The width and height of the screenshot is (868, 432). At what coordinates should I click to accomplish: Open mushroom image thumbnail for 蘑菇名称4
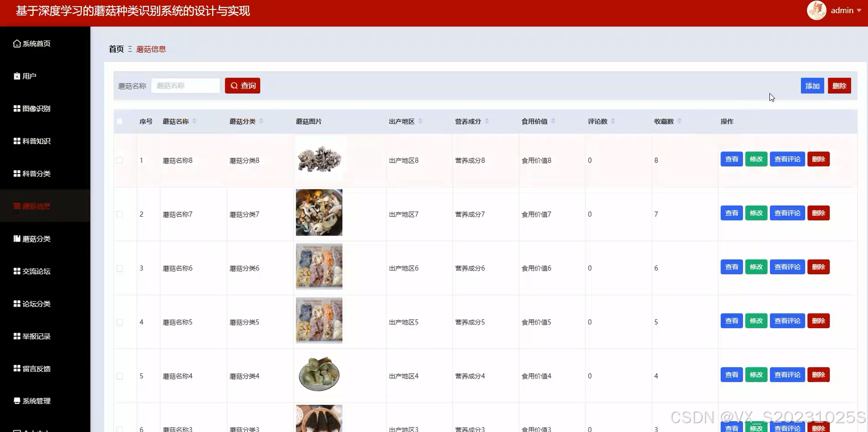click(x=319, y=374)
